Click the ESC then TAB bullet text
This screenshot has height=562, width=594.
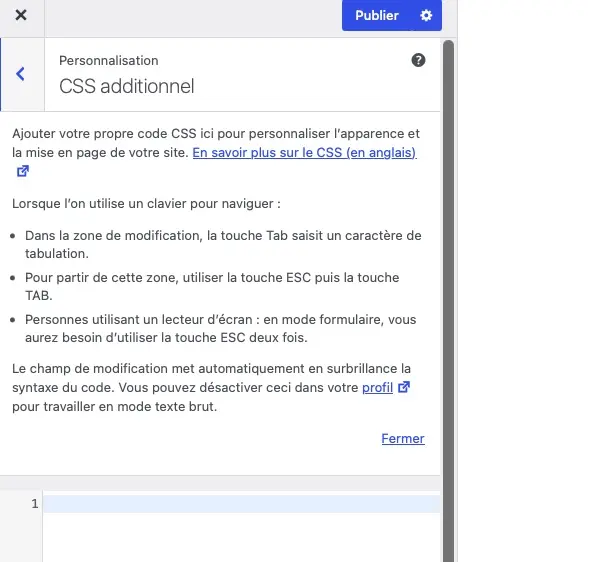[212, 286]
